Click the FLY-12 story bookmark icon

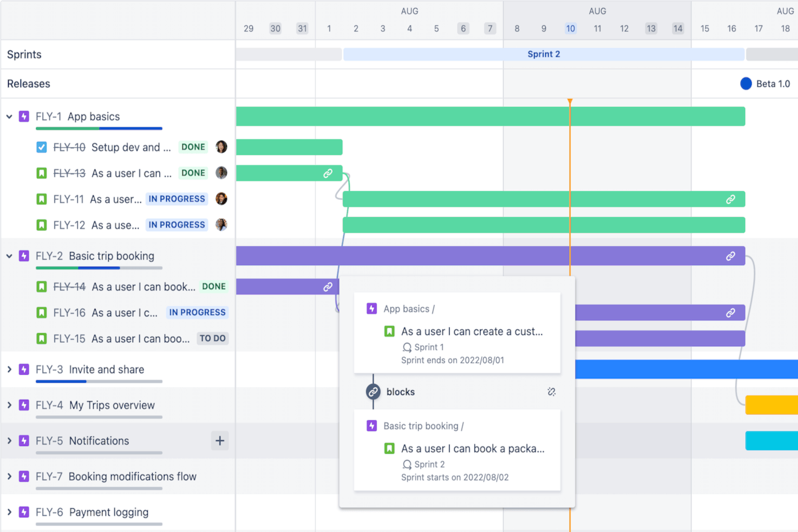[x=42, y=225]
